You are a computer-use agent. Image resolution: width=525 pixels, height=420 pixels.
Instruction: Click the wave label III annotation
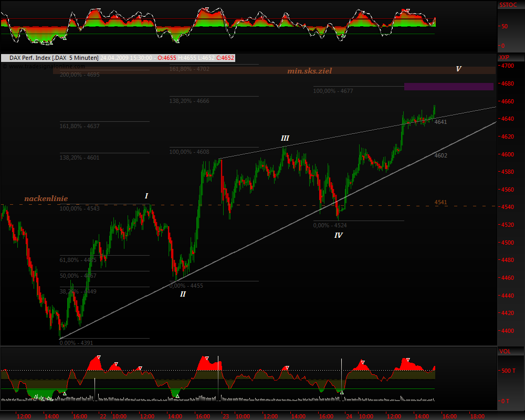[285, 138]
